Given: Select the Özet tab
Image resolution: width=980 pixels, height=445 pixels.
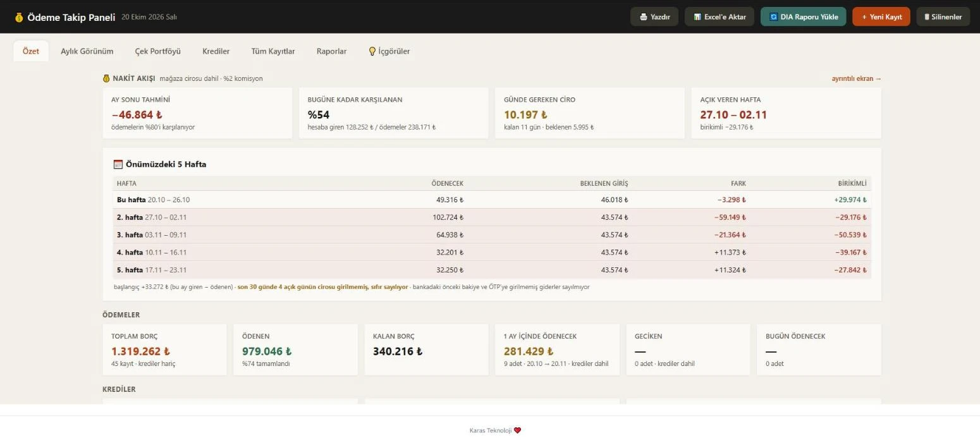Looking at the screenshot, I should [31, 51].
